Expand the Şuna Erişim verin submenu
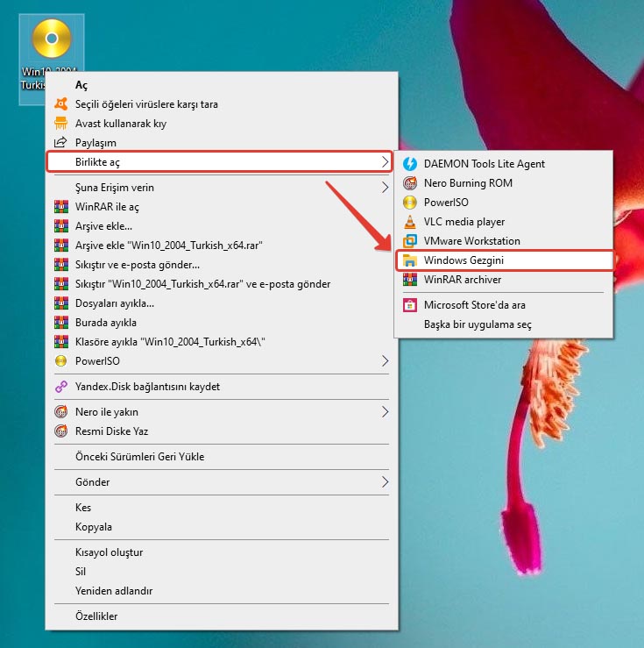 384,188
